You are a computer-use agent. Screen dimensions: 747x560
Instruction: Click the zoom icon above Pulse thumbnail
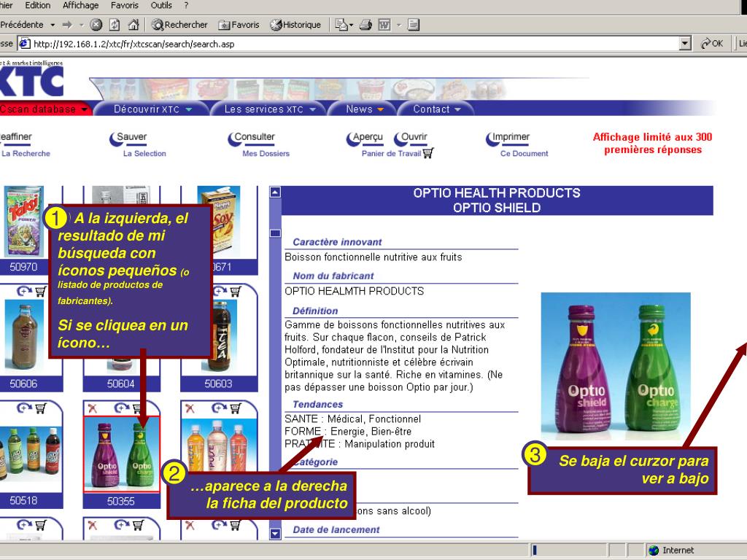[x=219, y=408]
